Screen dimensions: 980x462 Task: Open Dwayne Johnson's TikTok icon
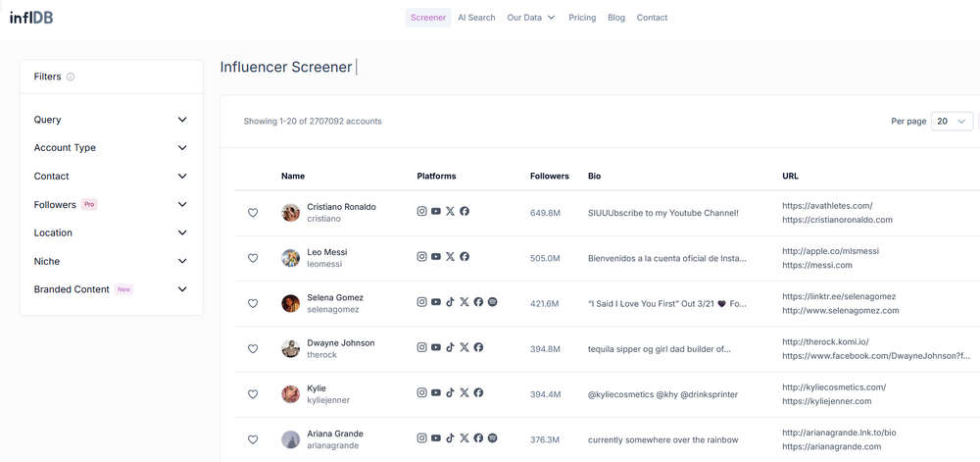(x=450, y=347)
